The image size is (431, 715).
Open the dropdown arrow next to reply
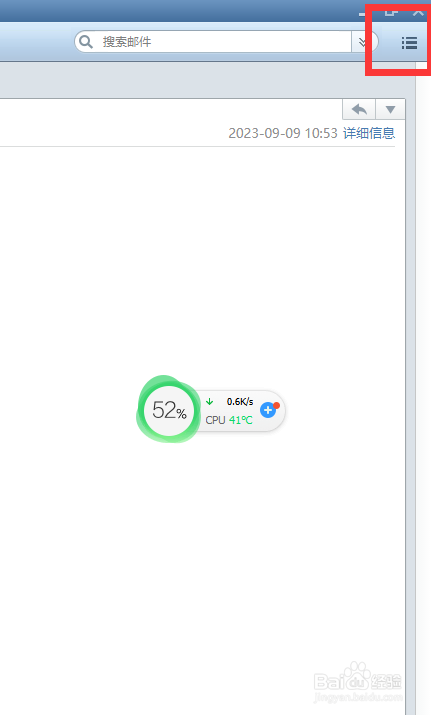click(390, 109)
